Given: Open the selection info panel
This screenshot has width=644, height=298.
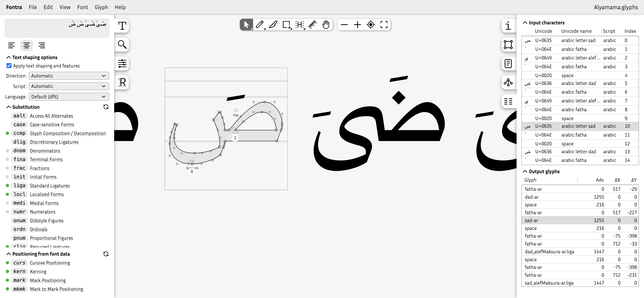Looking at the screenshot, I should point(508,26).
